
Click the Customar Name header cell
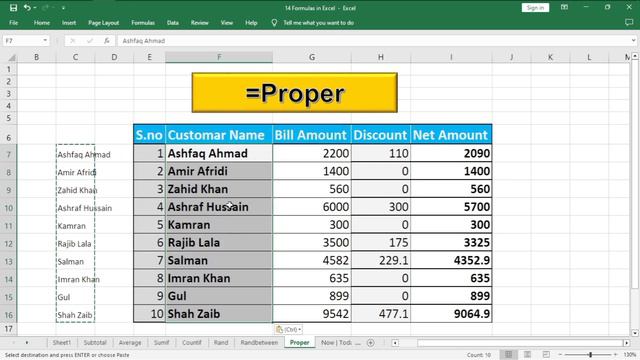pos(219,135)
